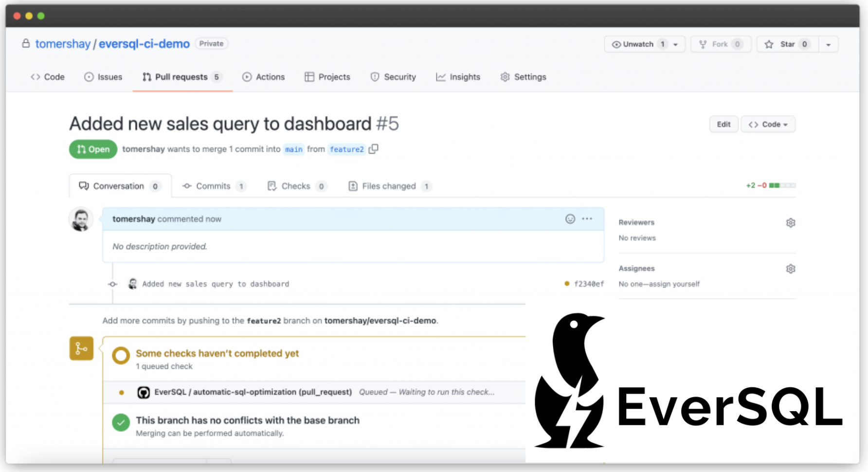
Task: Click the 'No reviews' text
Action: (637, 238)
